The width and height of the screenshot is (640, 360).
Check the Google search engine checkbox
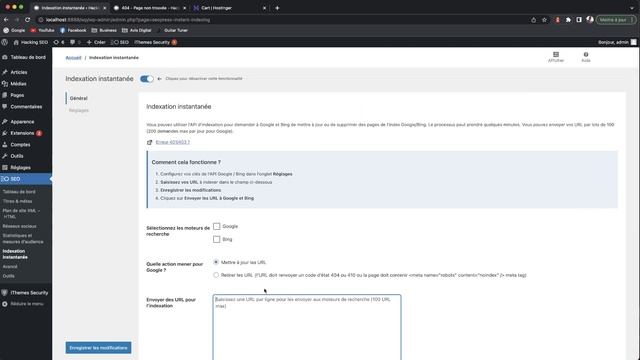tap(217, 226)
